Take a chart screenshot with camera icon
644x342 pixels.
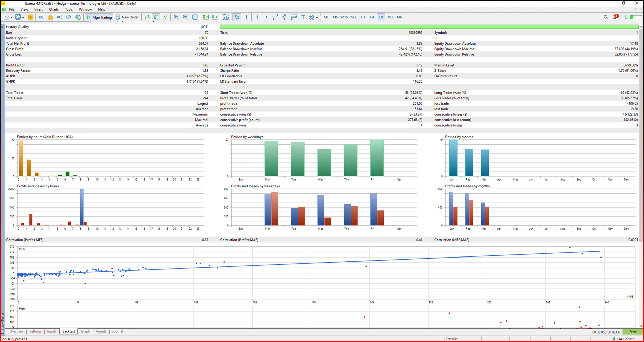point(226,17)
